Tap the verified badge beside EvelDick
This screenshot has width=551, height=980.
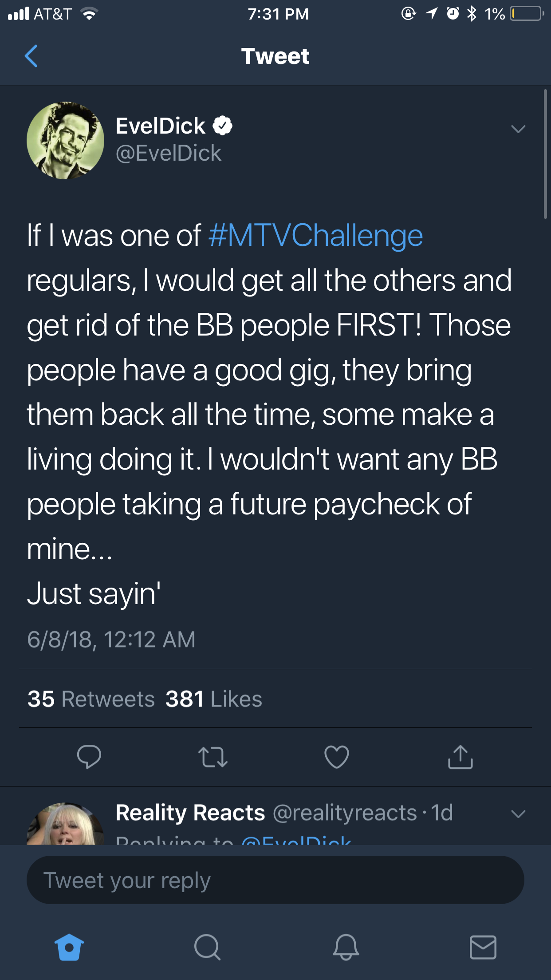coord(222,126)
